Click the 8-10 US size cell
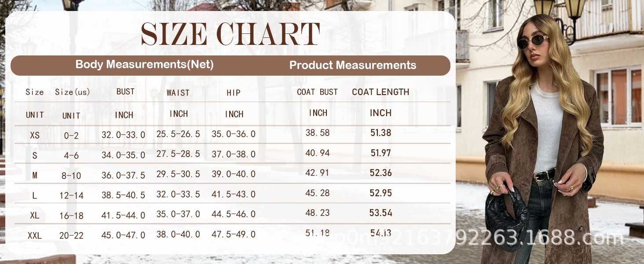This screenshot has width=644, height=264. pos(71,176)
